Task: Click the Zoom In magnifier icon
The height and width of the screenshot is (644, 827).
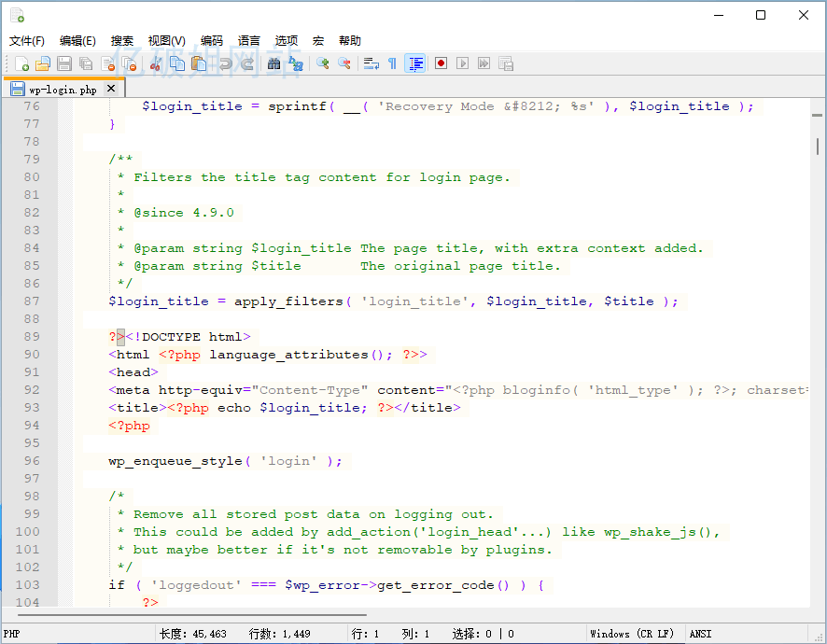Action: (x=322, y=63)
